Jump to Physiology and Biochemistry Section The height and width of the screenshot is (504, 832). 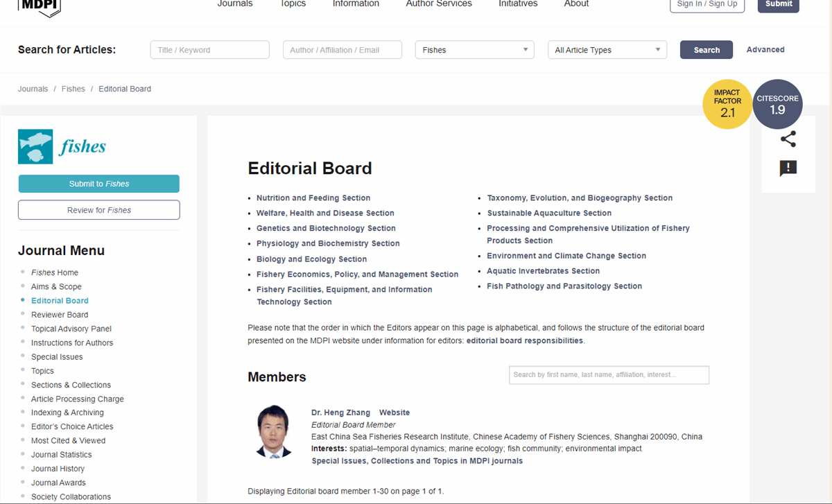point(328,243)
